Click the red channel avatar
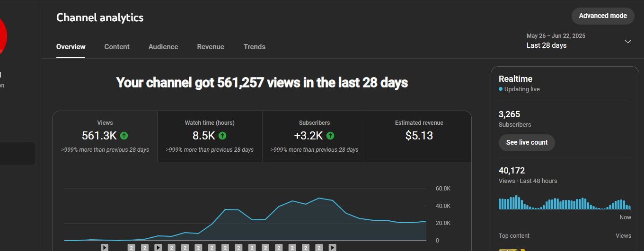 coord(3,35)
